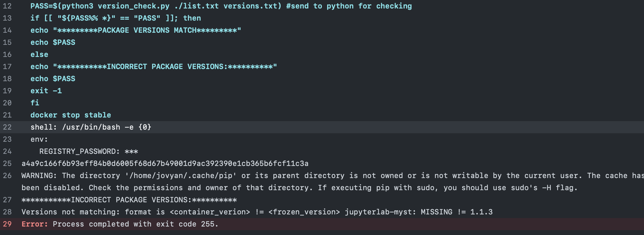Screen dimensions: 644x235
Task: Click the highlighted shell: /usr/bin/bash line
Action: 91,127
